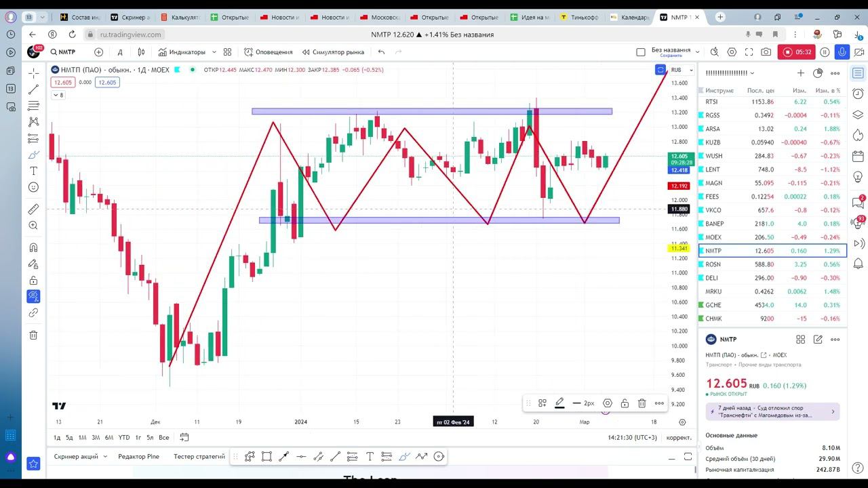Toggle stay-in-drawing-mode pencil lock
The width and height of the screenshot is (868, 488).
33,264
